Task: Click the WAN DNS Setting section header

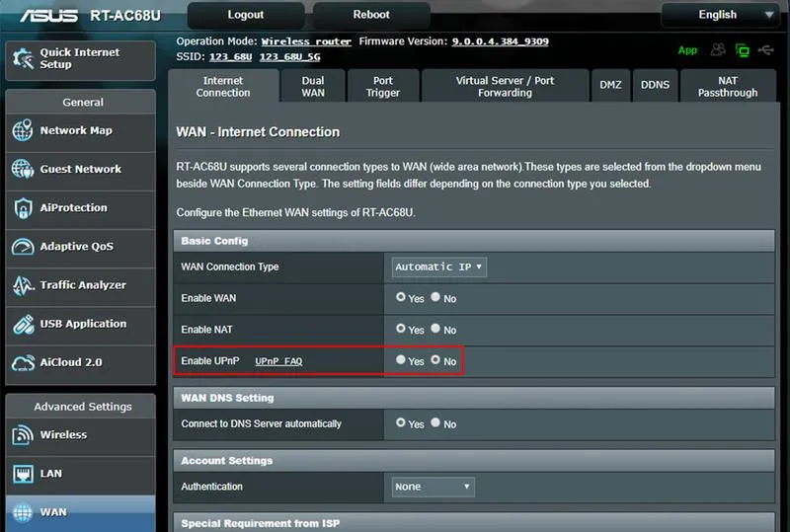Action: click(474, 398)
